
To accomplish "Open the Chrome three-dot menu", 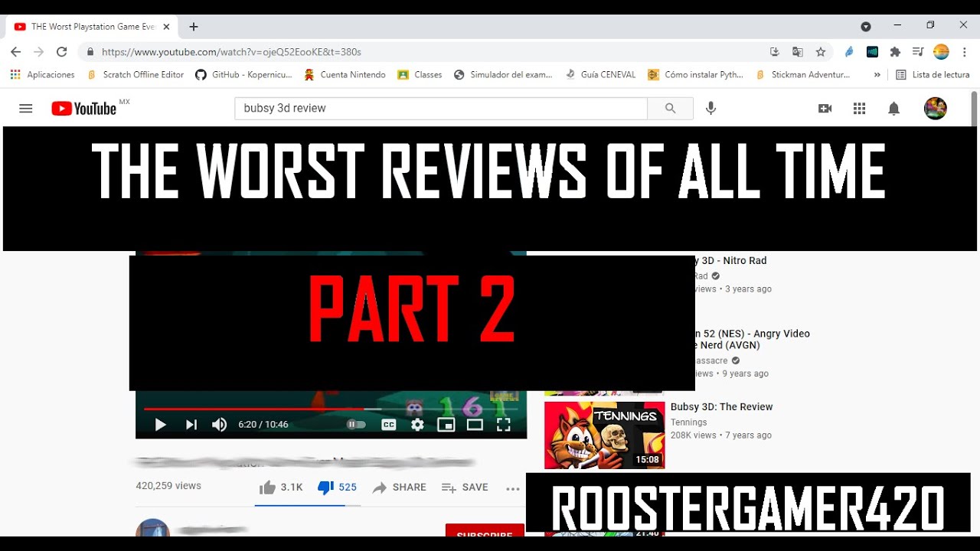I will point(965,52).
